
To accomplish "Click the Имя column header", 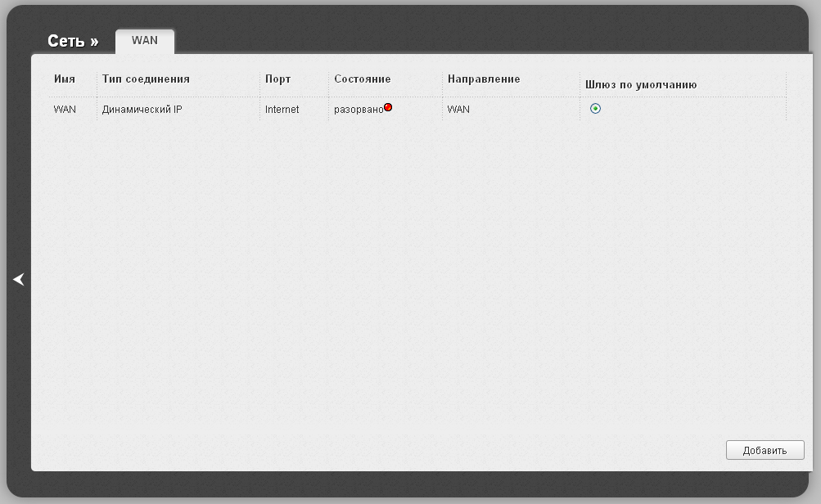I will [x=65, y=79].
